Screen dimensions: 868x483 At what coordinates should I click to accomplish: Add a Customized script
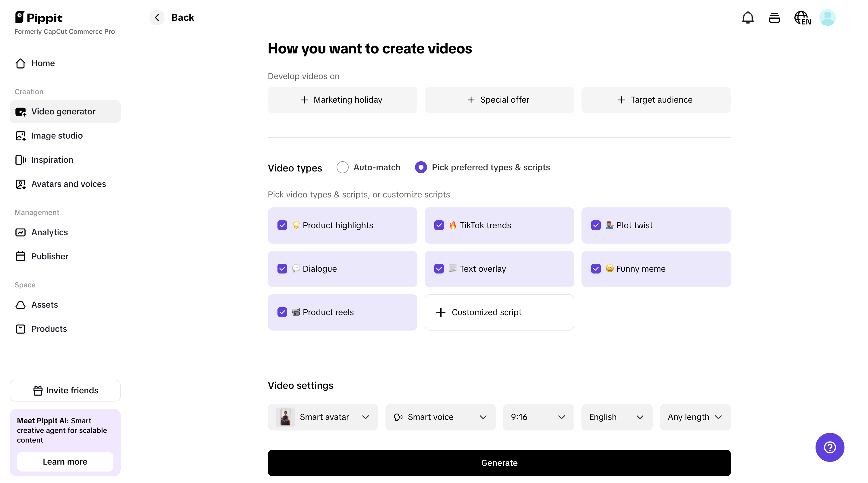499,312
